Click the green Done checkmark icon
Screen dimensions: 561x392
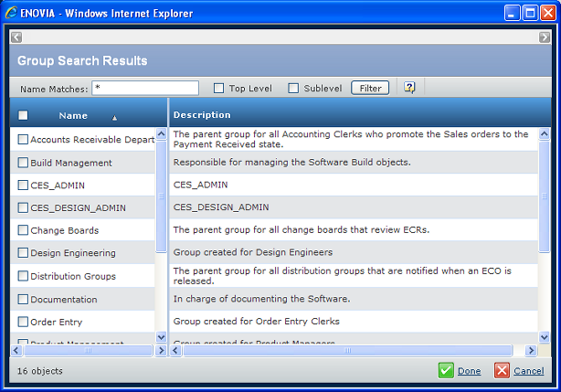tap(446, 370)
